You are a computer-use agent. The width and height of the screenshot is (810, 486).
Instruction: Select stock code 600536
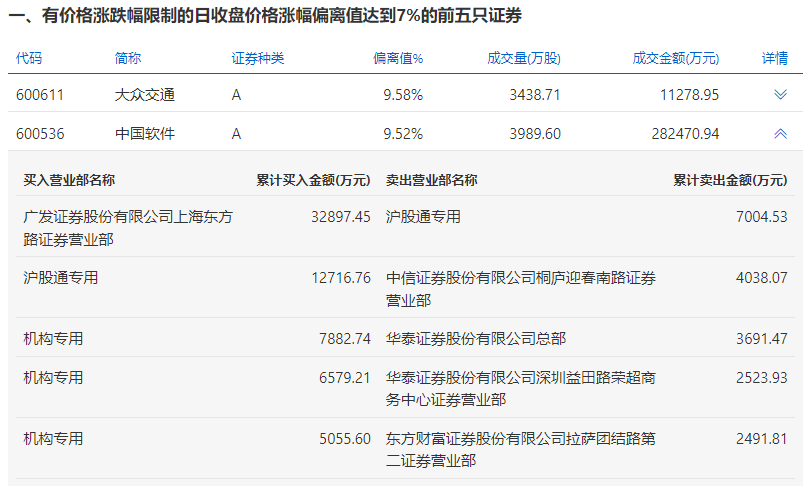pos(40,134)
